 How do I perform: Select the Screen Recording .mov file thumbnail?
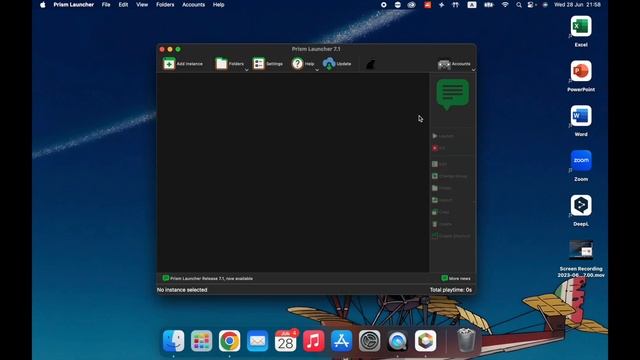(581, 250)
